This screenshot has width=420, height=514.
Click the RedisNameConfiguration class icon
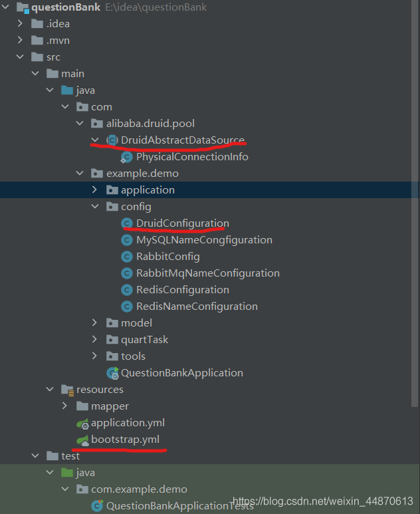coord(127,307)
